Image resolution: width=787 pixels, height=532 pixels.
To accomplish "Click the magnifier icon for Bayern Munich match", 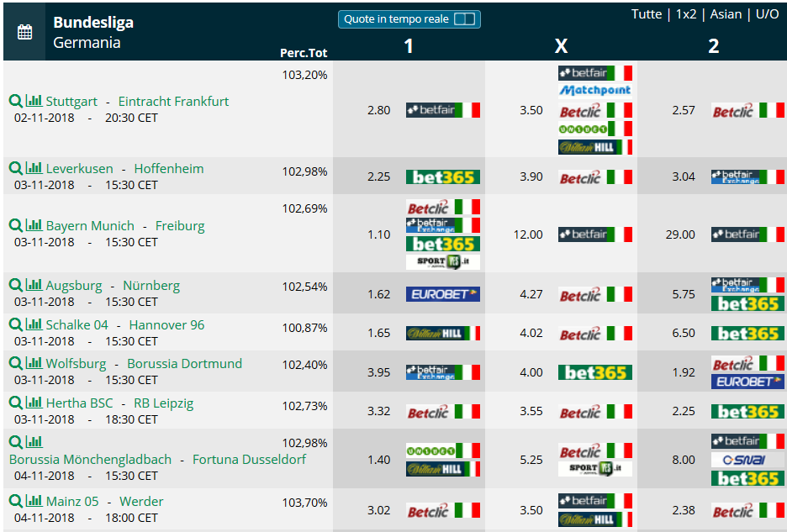I will point(16,225).
